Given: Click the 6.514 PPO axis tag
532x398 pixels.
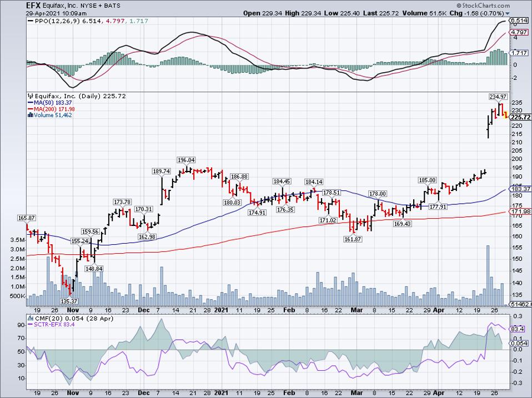Looking at the screenshot, I should (x=519, y=21).
